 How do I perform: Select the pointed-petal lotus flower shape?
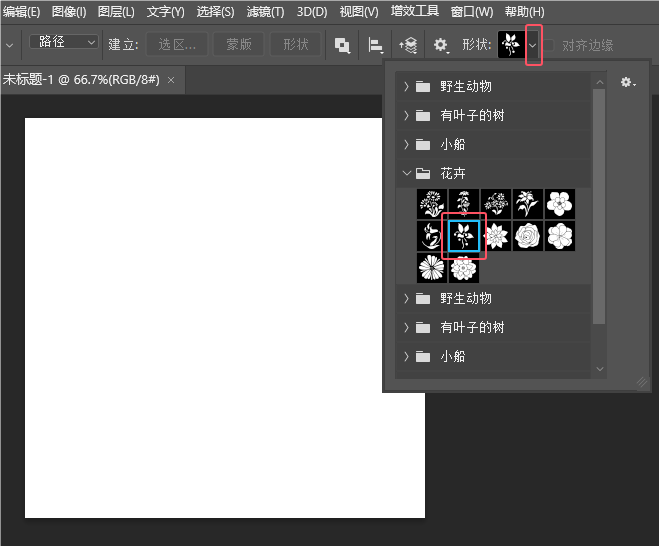[x=497, y=236]
